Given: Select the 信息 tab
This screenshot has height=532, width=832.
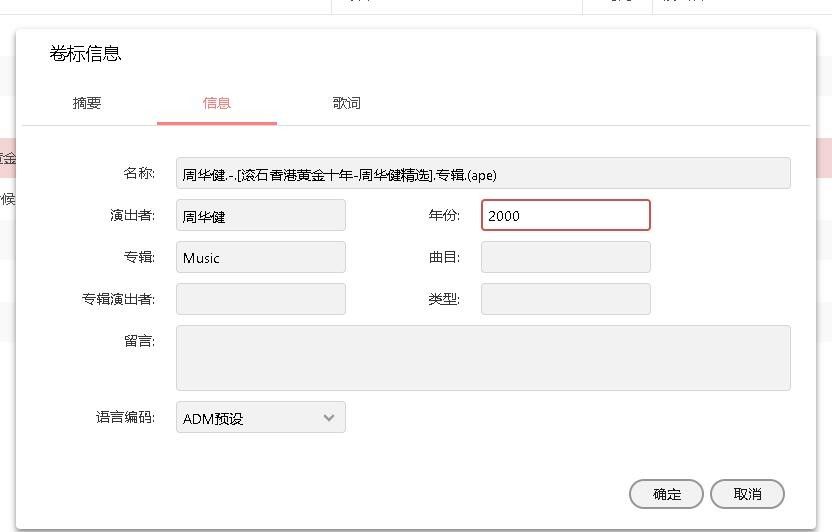Looking at the screenshot, I should point(216,103).
